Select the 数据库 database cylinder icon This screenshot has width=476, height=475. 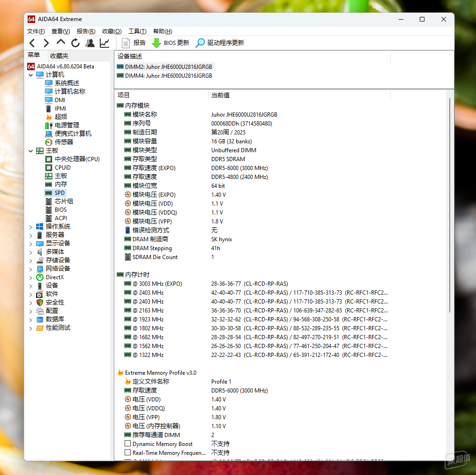point(39,319)
